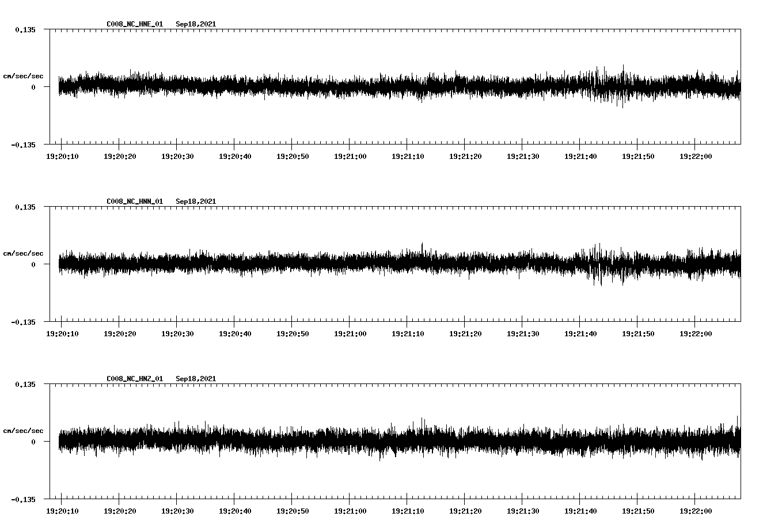
Task: Click the -0.135 lower limit on HNN axis
Action: click(x=23, y=322)
